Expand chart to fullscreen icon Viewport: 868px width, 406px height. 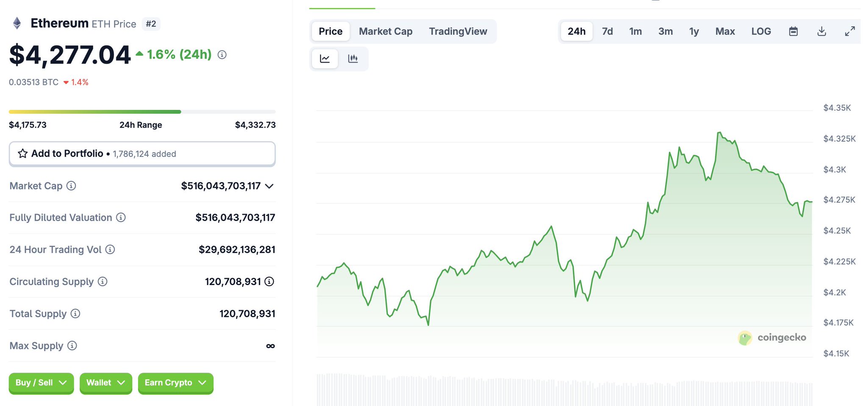coord(850,31)
